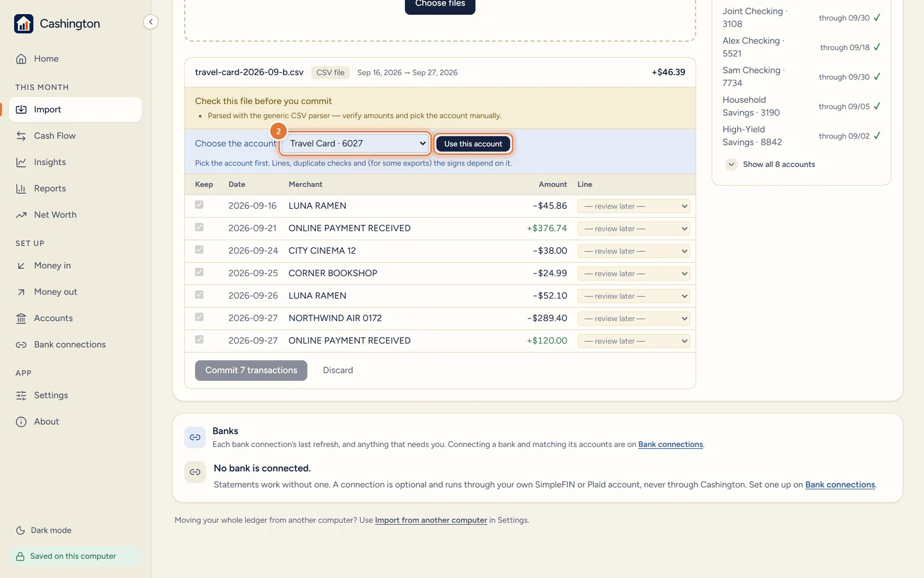The image size is (924, 578).
Task: Open Line dropdown for LUNA RAMEN -$45.86
Action: pyautogui.click(x=634, y=206)
